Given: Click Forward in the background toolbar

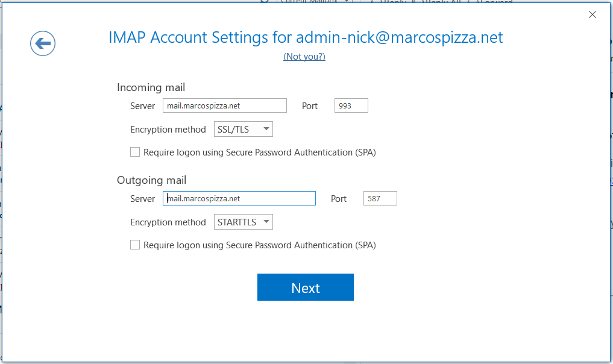Looking at the screenshot, I should [x=492, y=2].
